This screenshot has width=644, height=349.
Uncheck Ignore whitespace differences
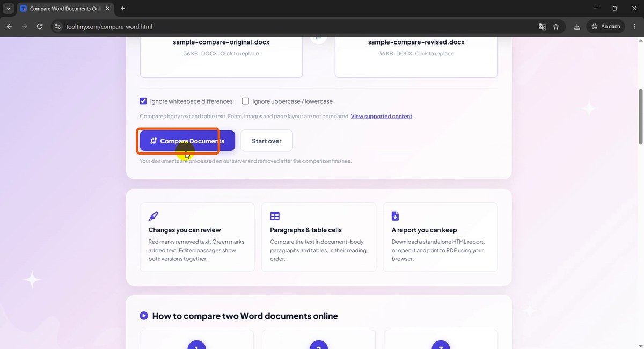coord(143,101)
